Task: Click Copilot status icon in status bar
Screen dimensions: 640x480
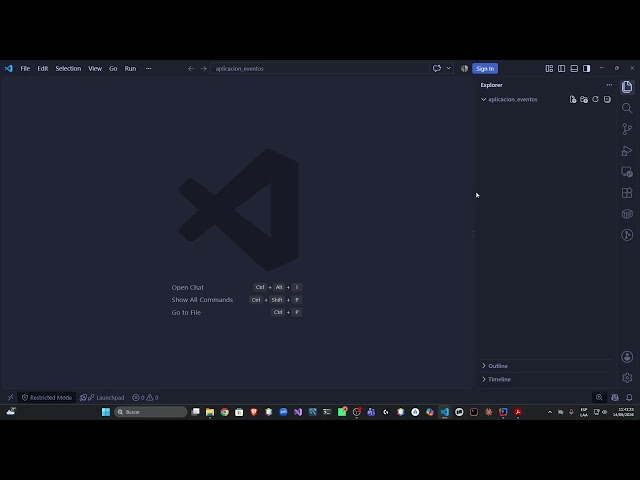Action: point(615,398)
